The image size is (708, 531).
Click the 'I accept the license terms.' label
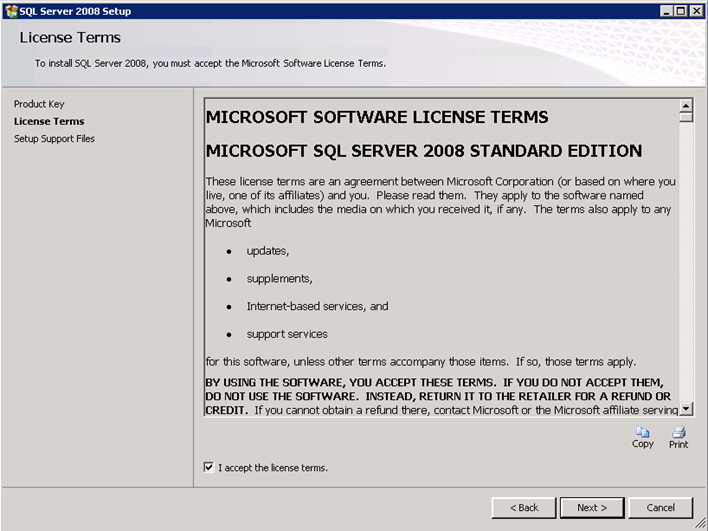[x=273, y=468]
